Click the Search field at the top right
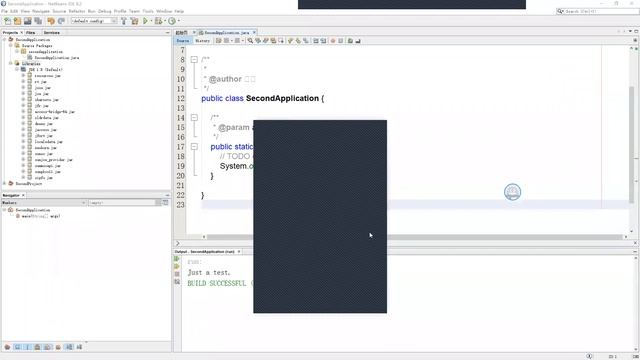Screen dimensions: 640x360 (x=598, y=11)
